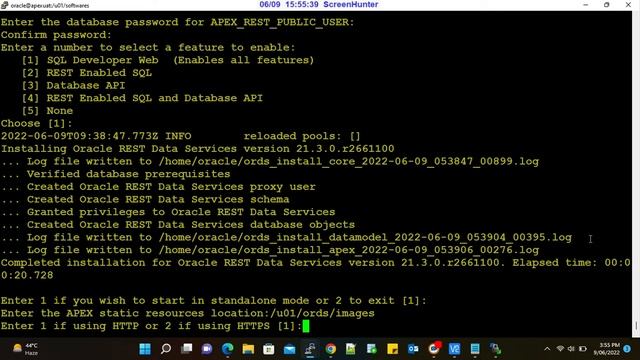Click the 'Verified database prerequisites' line
Image resolution: width=640 pixels, height=360 pixels.
[116, 174]
